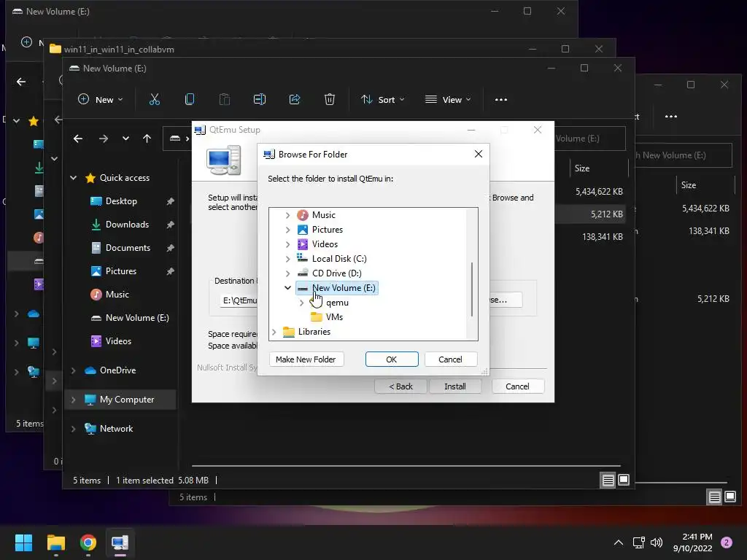Go back with Explorer's left arrow

point(78,139)
